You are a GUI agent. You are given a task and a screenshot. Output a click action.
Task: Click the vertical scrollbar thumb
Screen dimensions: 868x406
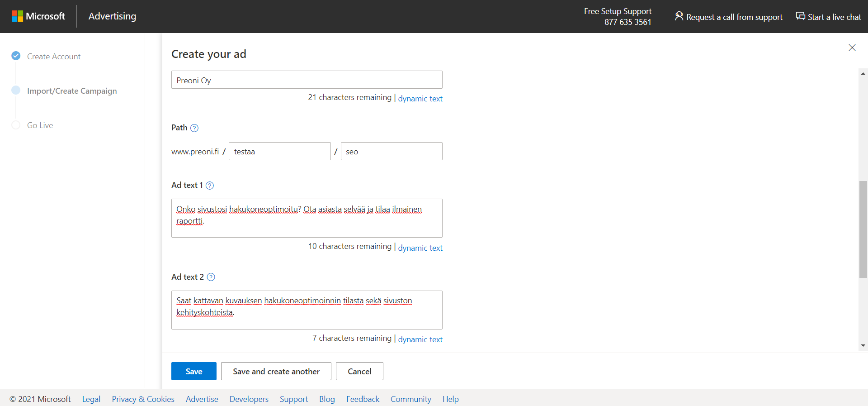tap(863, 229)
